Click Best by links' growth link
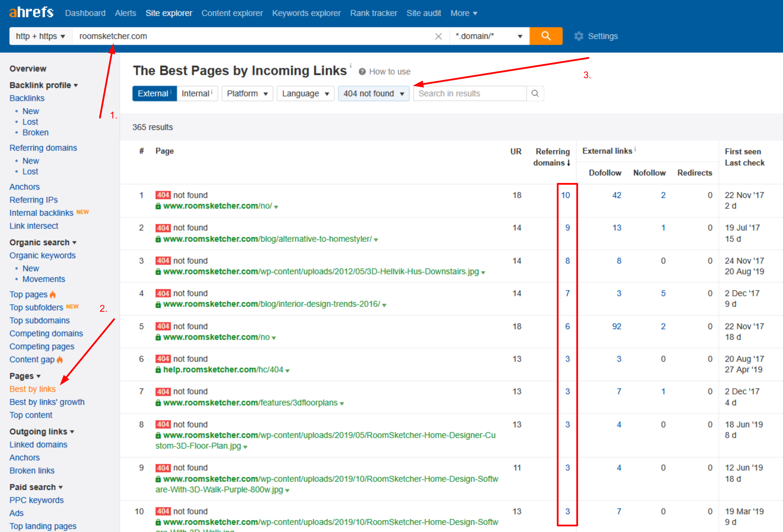This screenshot has width=783, height=532. (x=47, y=402)
